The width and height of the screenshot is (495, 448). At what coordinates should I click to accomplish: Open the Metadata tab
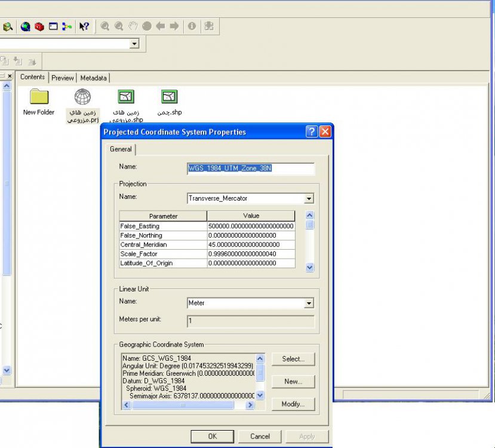pos(93,78)
